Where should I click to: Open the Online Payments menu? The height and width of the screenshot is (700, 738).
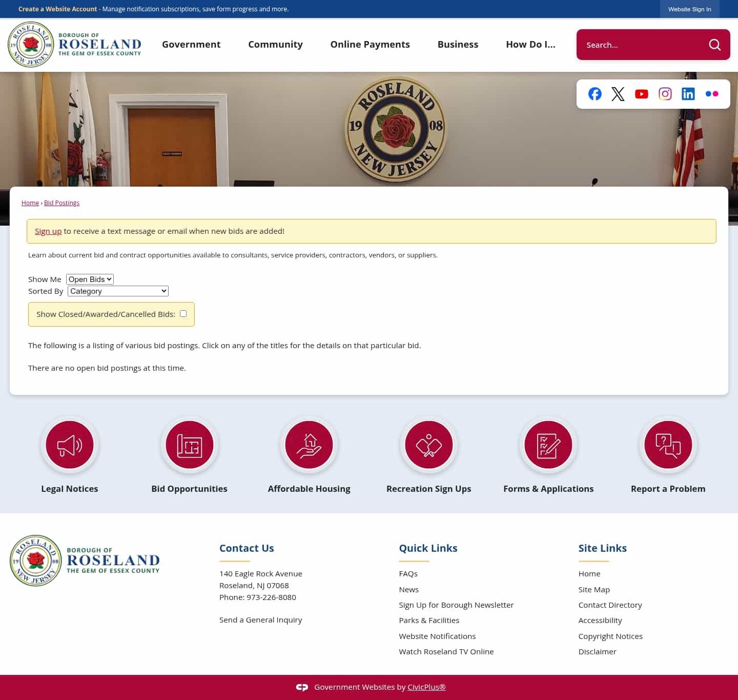tap(370, 45)
